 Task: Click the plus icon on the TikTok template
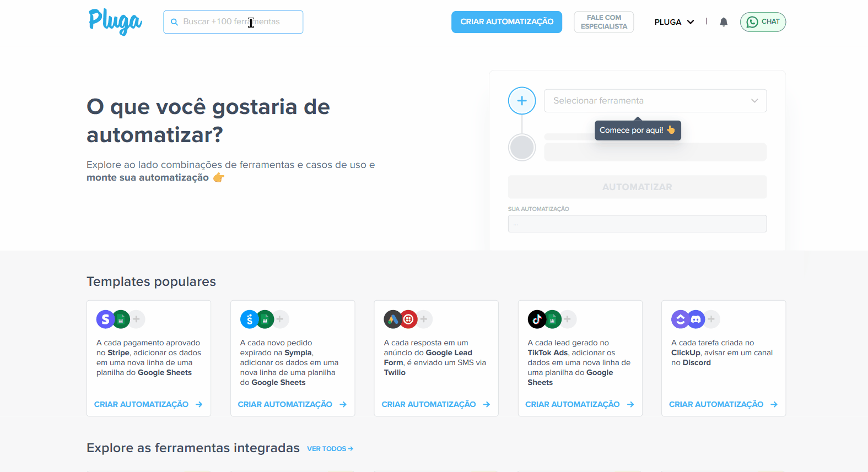tap(568, 319)
